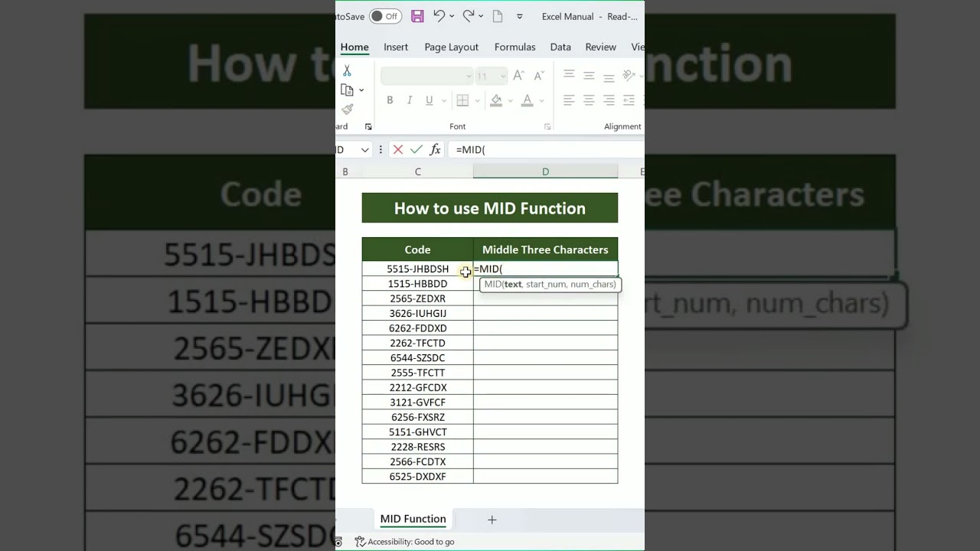Click cell containing 1515-HBBDD
This screenshot has width=980, height=551.
point(417,284)
